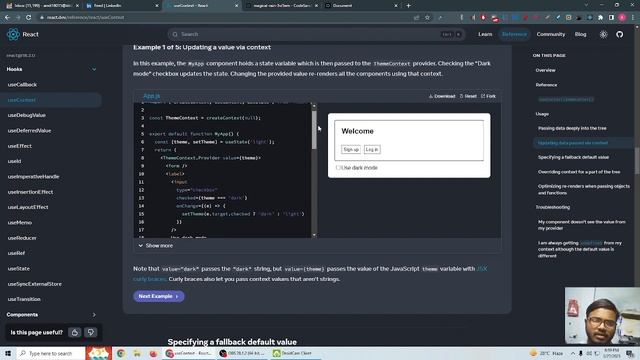The image size is (640, 360).
Task: Open useState in the sidebar
Action: (x=18, y=269)
